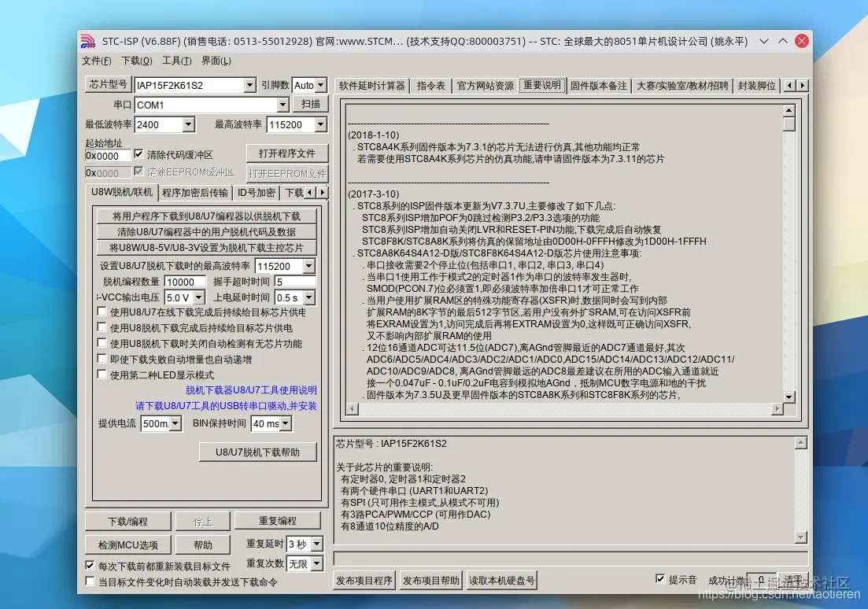The image size is (868, 609).
Task: Enable 使用第二种LED显示模式 option
Action: click(x=102, y=374)
